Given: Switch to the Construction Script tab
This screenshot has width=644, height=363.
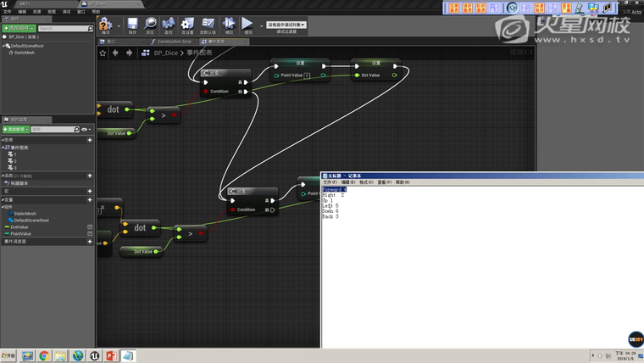Looking at the screenshot, I should point(175,41).
